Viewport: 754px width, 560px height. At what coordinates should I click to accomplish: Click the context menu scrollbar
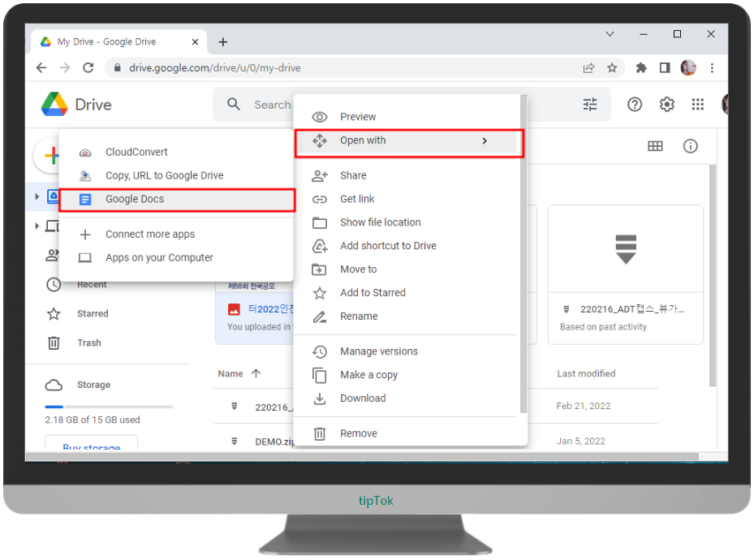(523, 255)
